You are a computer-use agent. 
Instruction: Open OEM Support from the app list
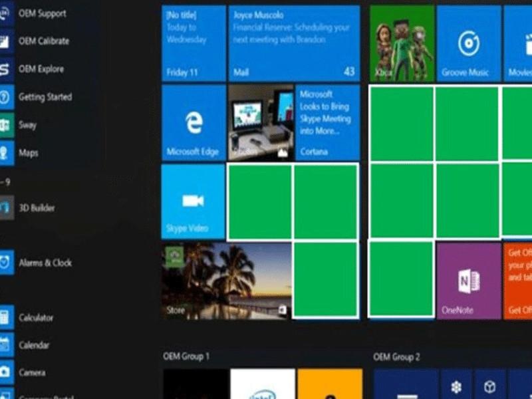pyautogui.click(x=33, y=13)
